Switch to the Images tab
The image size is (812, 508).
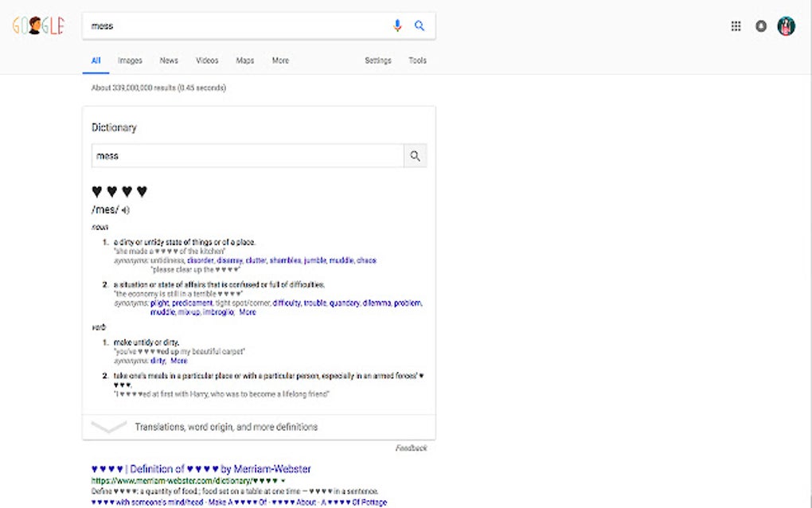(x=130, y=61)
